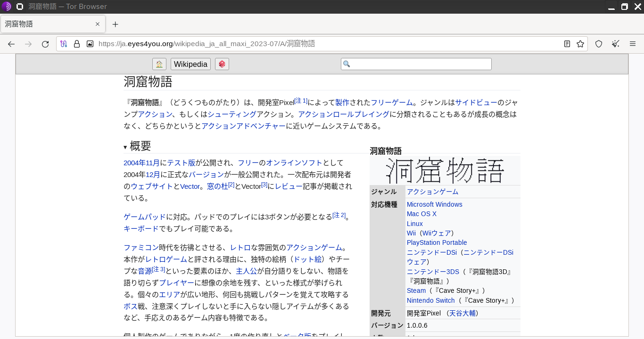
Task: Click the Wikipedia button in the toolbar
Action: [190, 64]
